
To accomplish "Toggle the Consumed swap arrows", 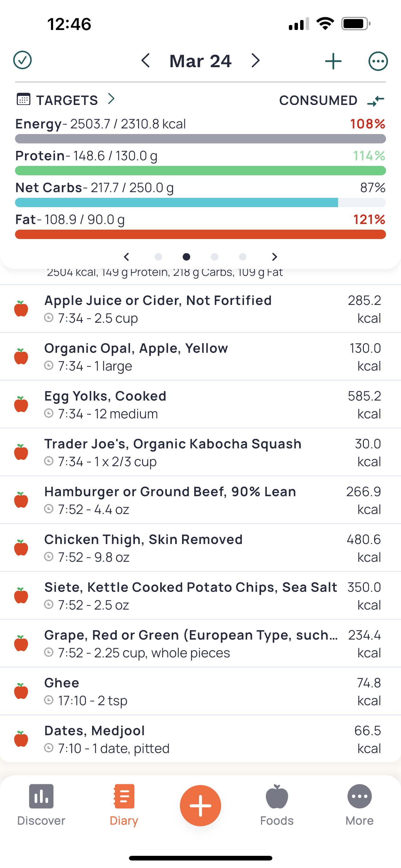I will pos(376,100).
